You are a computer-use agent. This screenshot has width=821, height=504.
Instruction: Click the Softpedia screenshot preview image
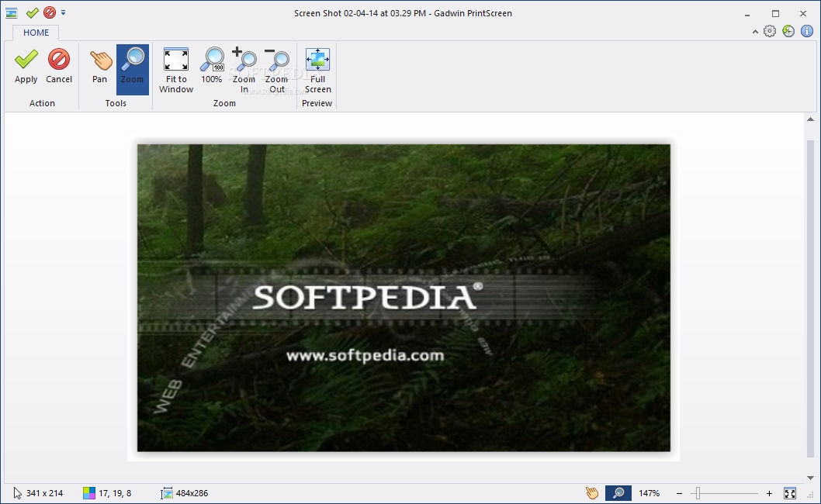click(x=404, y=298)
